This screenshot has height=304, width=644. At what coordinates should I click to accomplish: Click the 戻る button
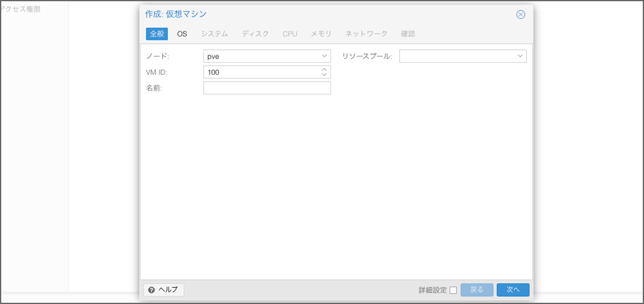coord(477,289)
